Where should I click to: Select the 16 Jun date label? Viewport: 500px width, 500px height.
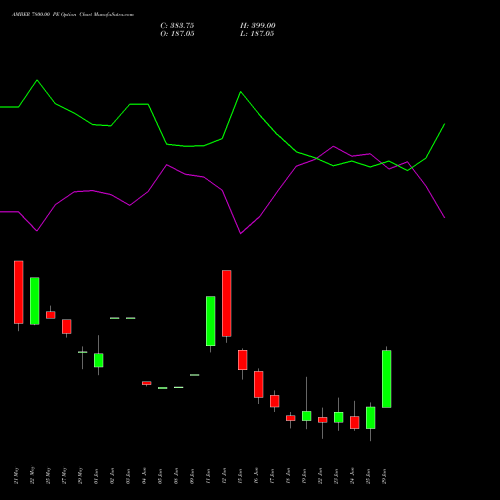pyautogui.click(x=257, y=476)
